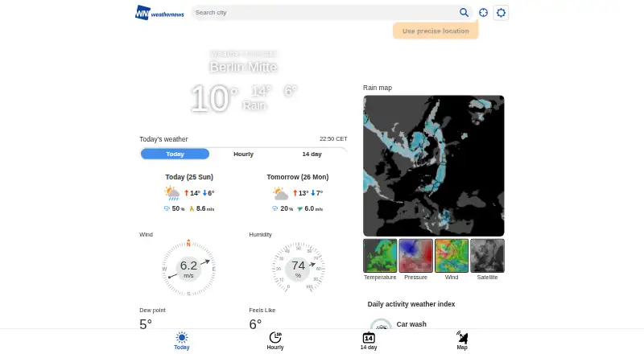Viewport: 644px width, 354px height.
Task: Click the Berlin Mitte city heading
Action: (244, 67)
